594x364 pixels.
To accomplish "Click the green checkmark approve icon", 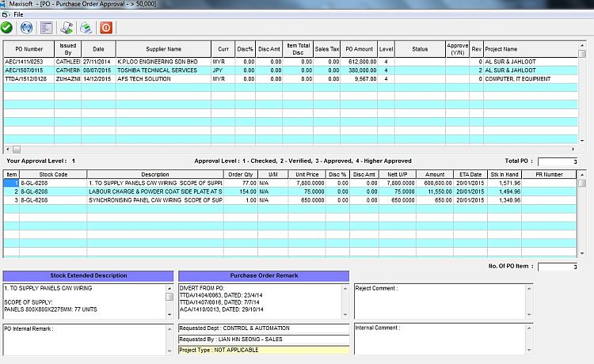I will click(7, 28).
